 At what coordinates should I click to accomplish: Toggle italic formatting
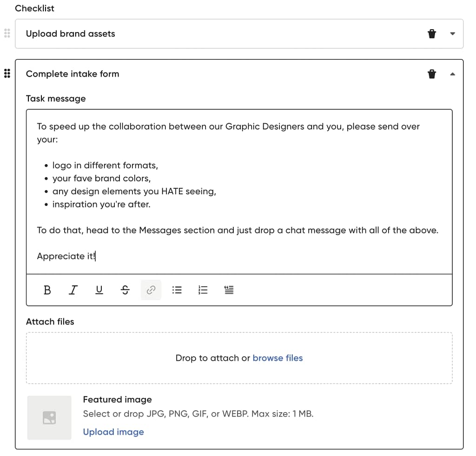point(73,290)
